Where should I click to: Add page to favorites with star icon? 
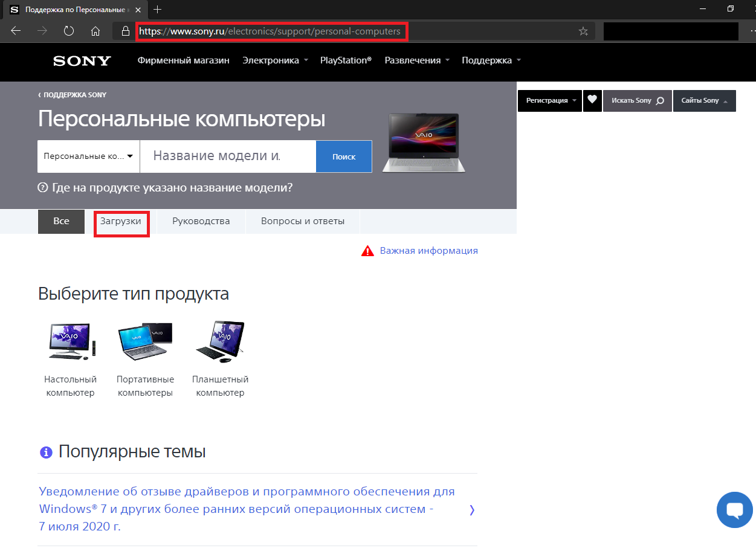583,31
